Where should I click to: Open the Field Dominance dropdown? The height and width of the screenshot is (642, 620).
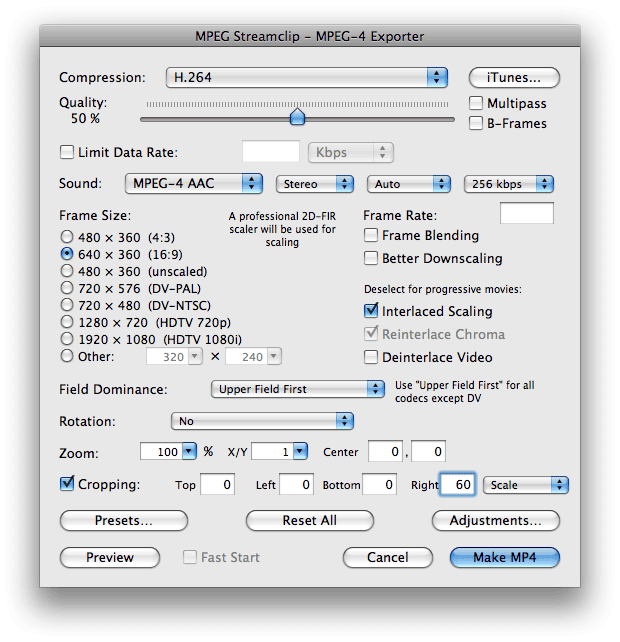(x=298, y=389)
